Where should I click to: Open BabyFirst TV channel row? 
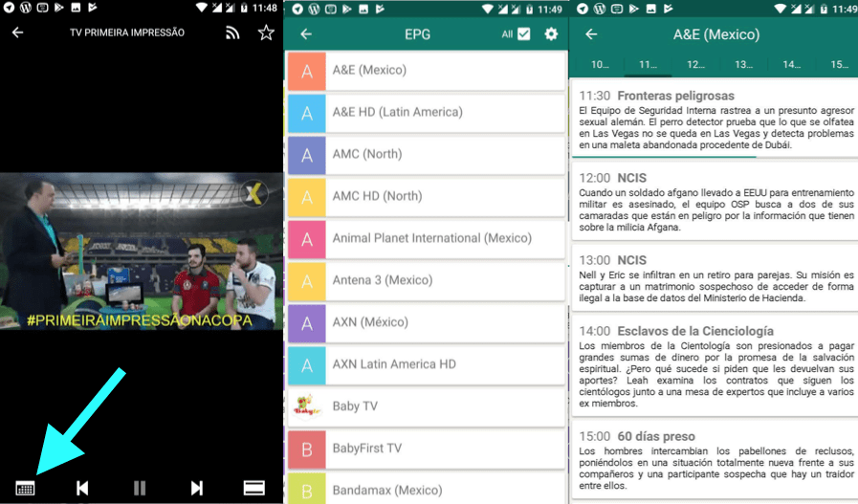[x=427, y=449]
